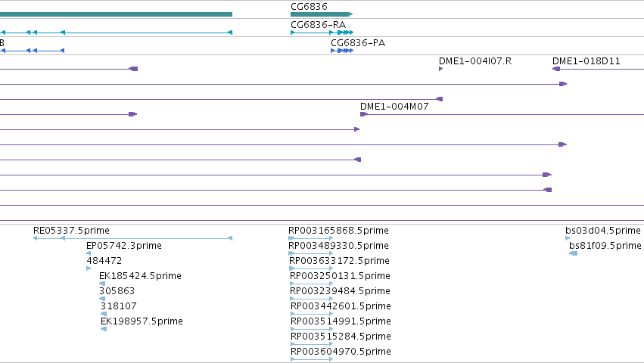Image resolution: width=644 pixels, height=363 pixels.
Task: Select the DME1-018D11 clone end marker
Action: coord(556,69)
